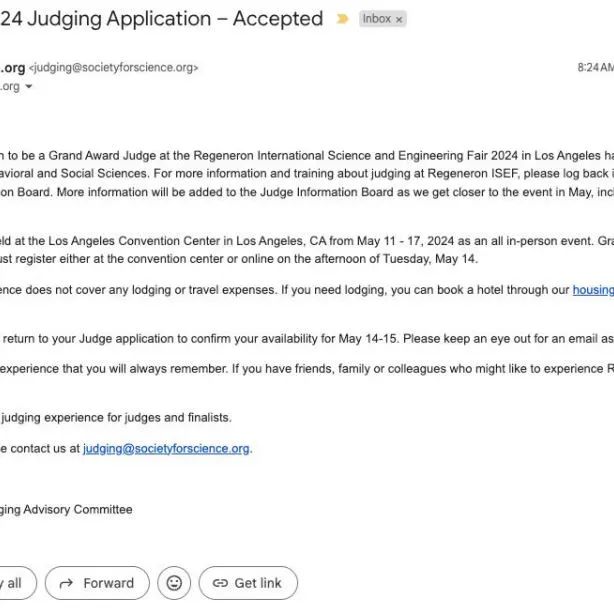Open the housing hyperlink in the email
Viewport: 614px width, 614px height.
(x=593, y=290)
